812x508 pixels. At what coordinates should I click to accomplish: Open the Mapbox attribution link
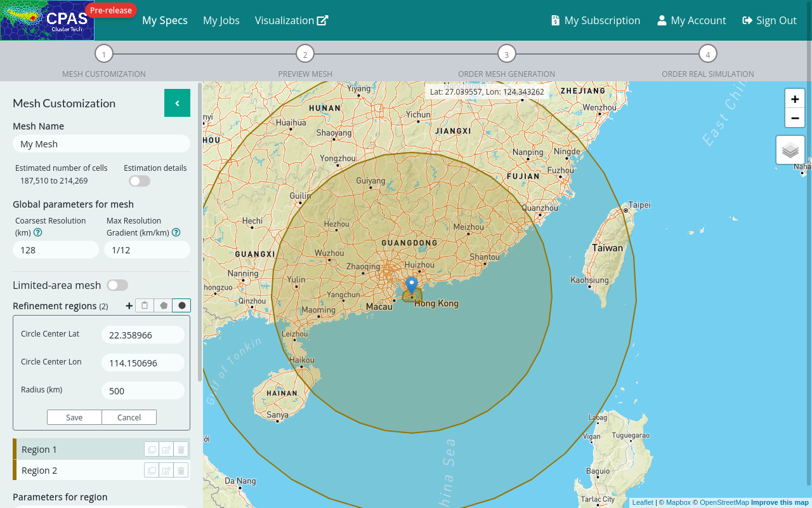click(x=678, y=502)
